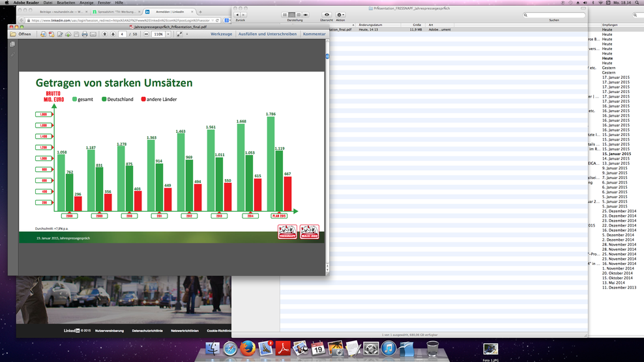Open the Datei menu
644x362 pixels.
[48, 3]
